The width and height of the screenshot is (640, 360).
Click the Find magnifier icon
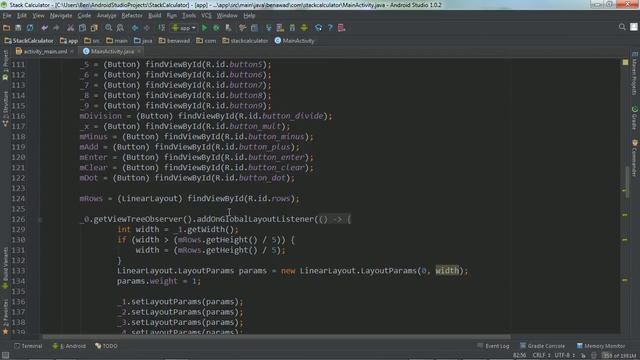pos(109,28)
